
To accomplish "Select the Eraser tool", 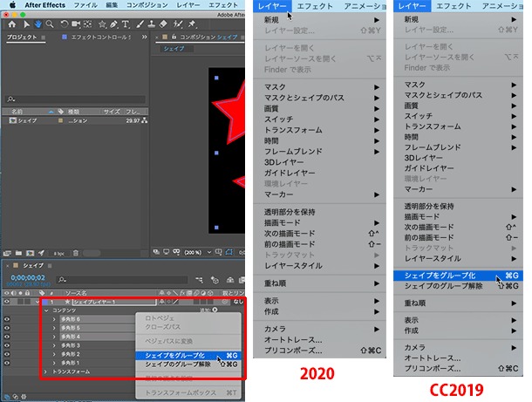I will [163, 24].
